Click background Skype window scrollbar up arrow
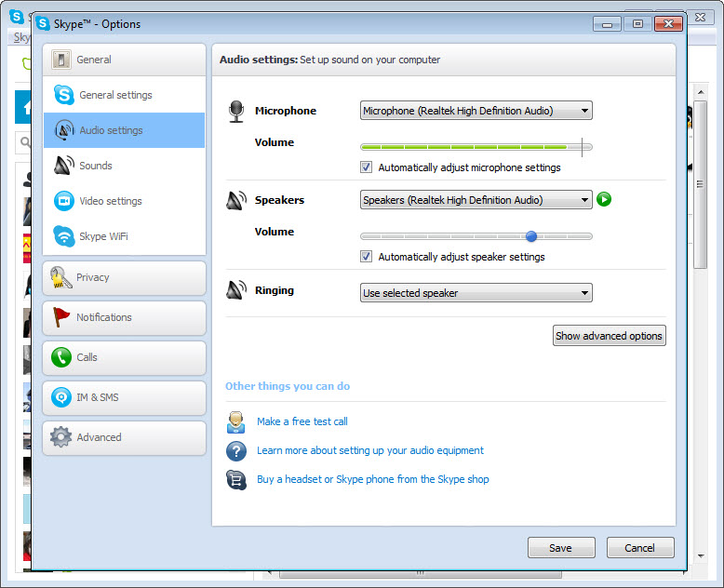 tap(701, 92)
